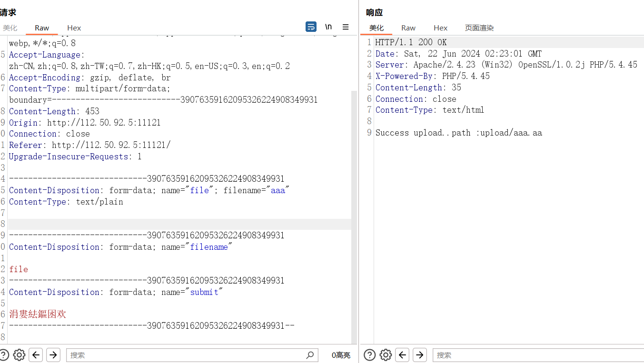Click the request Connection: close line
644x363 pixels.
tap(50, 134)
